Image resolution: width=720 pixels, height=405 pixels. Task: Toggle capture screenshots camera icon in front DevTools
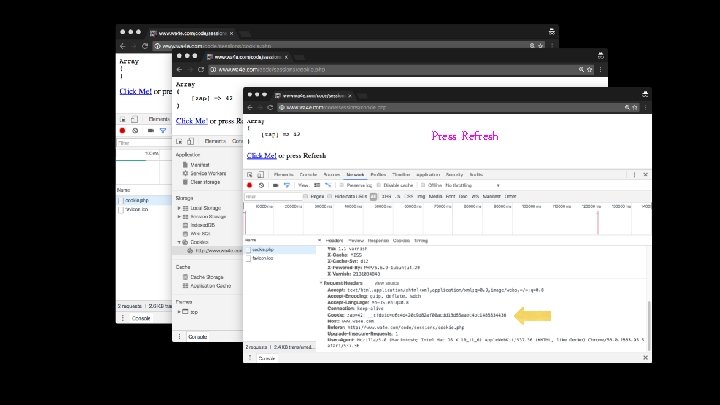276,186
